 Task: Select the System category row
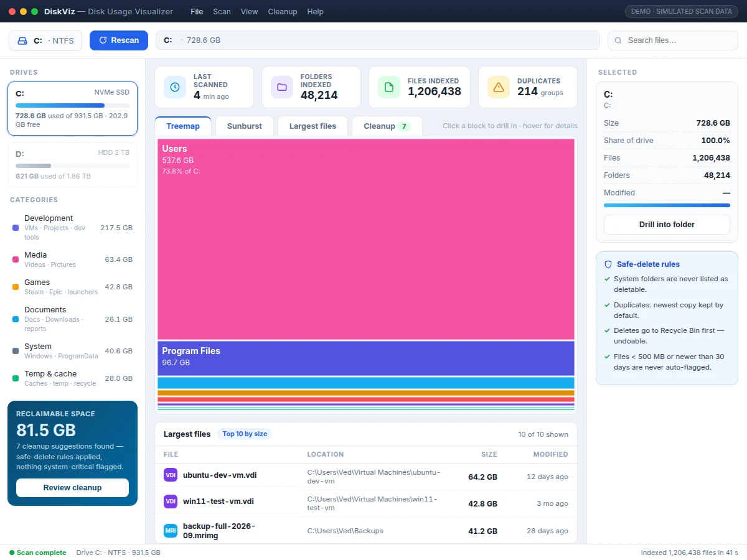click(72, 351)
